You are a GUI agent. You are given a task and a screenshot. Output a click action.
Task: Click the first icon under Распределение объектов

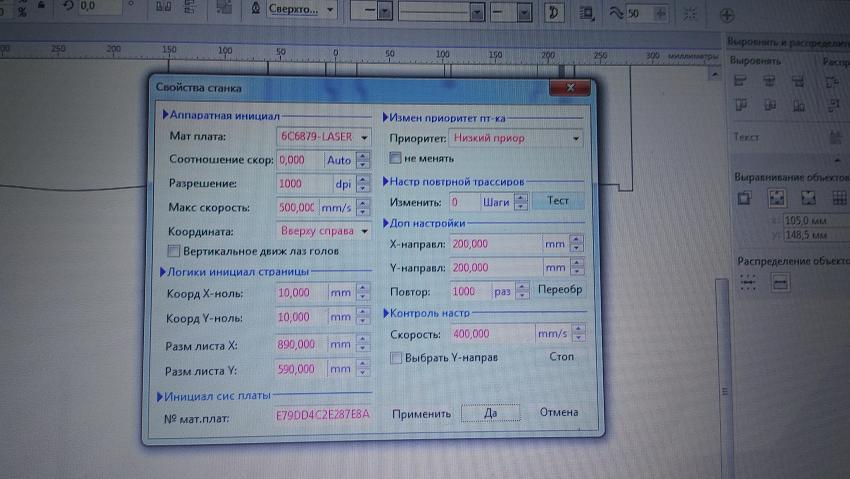[746, 284]
